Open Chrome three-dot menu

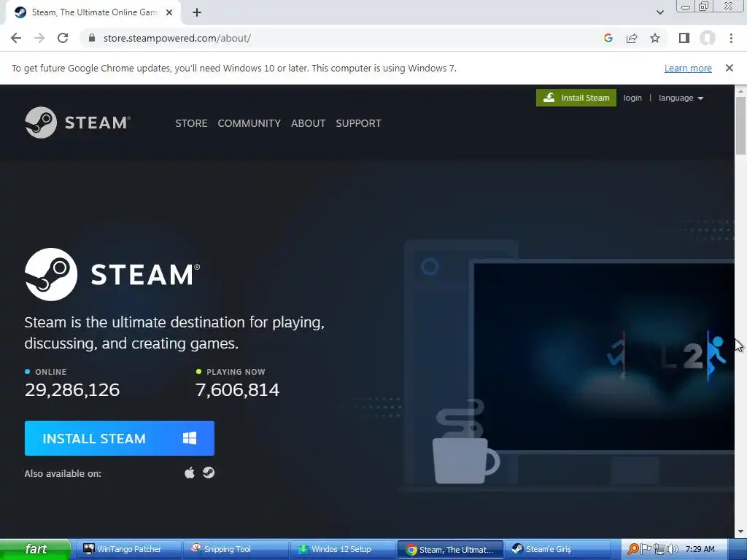coord(731,38)
